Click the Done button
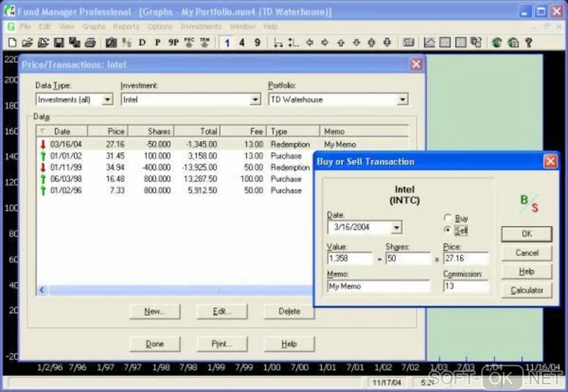The height and width of the screenshot is (392, 568). pyautogui.click(x=155, y=344)
